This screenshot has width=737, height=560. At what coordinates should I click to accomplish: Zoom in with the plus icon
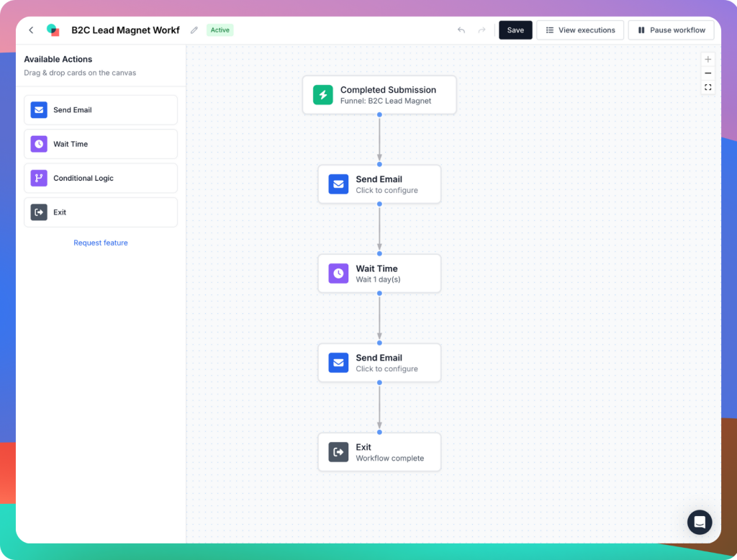[x=708, y=59]
